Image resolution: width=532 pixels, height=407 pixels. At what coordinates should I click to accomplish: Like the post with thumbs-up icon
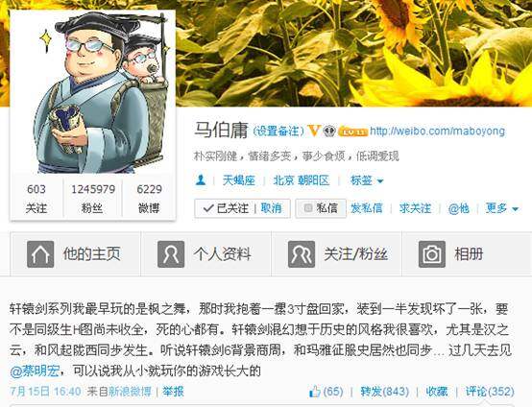(315, 392)
